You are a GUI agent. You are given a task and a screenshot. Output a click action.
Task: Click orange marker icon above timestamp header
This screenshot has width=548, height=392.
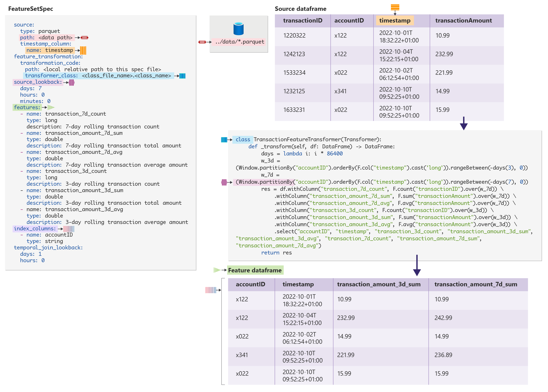click(395, 7)
